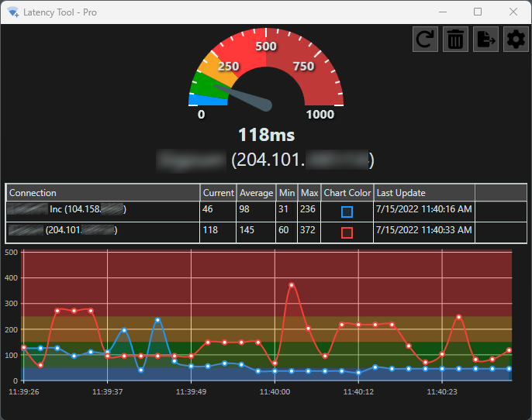Click the Min column header

pyautogui.click(x=287, y=193)
